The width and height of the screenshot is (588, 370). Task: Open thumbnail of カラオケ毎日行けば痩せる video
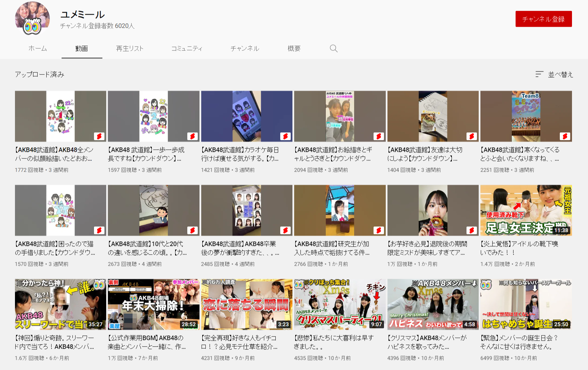click(x=247, y=116)
